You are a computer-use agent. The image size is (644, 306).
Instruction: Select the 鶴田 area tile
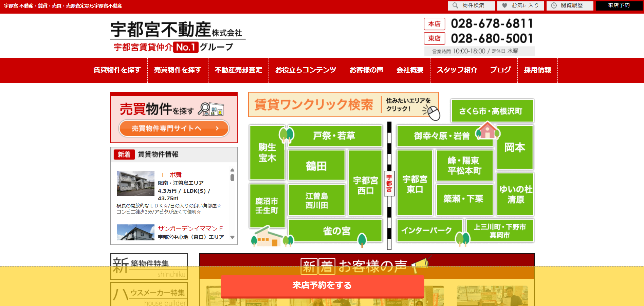pyautogui.click(x=316, y=166)
